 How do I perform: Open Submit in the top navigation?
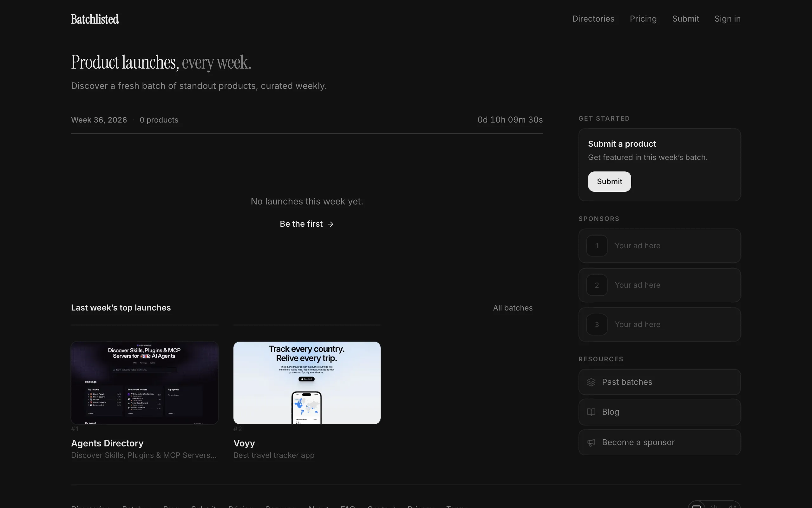(x=685, y=19)
